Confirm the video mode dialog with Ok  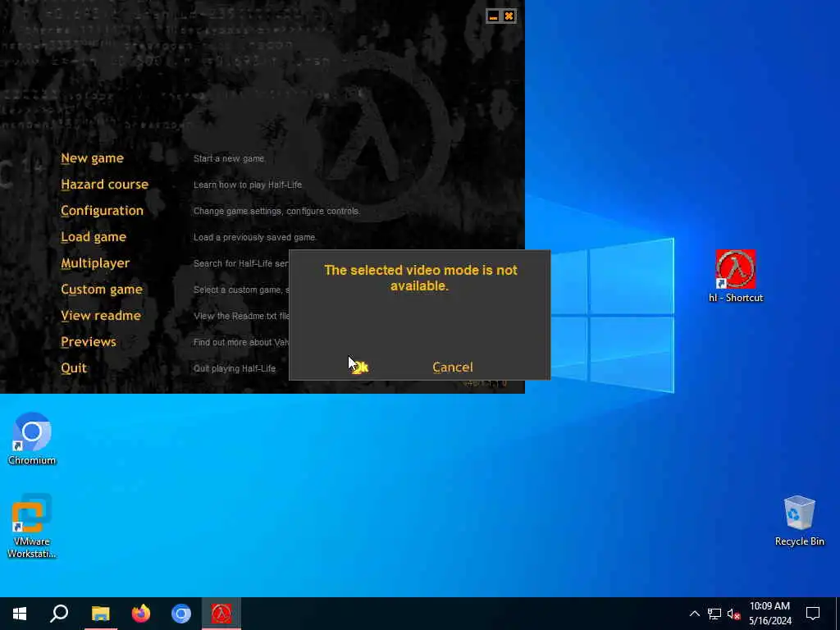point(361,367)
